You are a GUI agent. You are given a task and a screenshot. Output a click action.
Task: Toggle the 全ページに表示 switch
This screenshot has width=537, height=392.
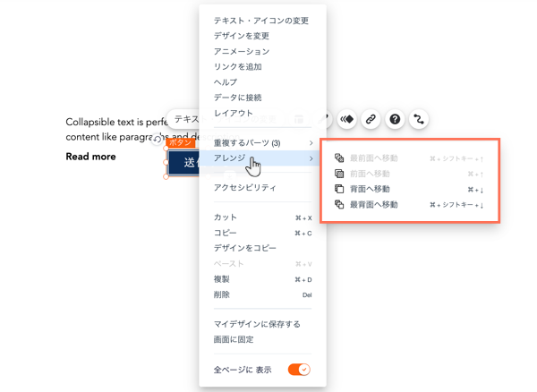point(299,370)
